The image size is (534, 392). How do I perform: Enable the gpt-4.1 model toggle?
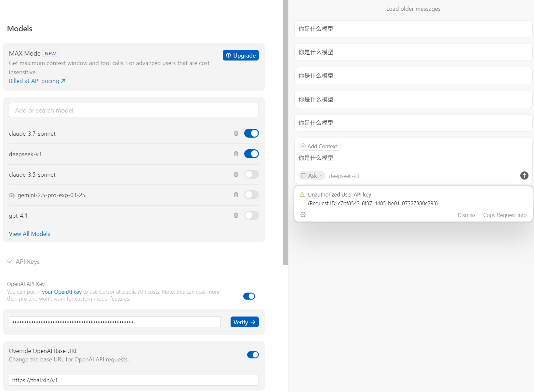click(x=251, y=215)
